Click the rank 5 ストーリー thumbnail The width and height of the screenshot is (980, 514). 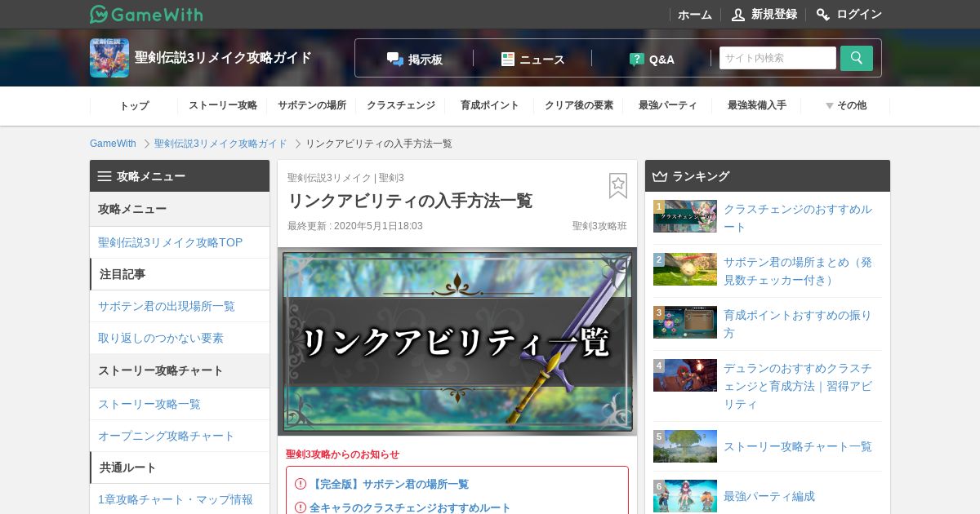tap(685, 446)
